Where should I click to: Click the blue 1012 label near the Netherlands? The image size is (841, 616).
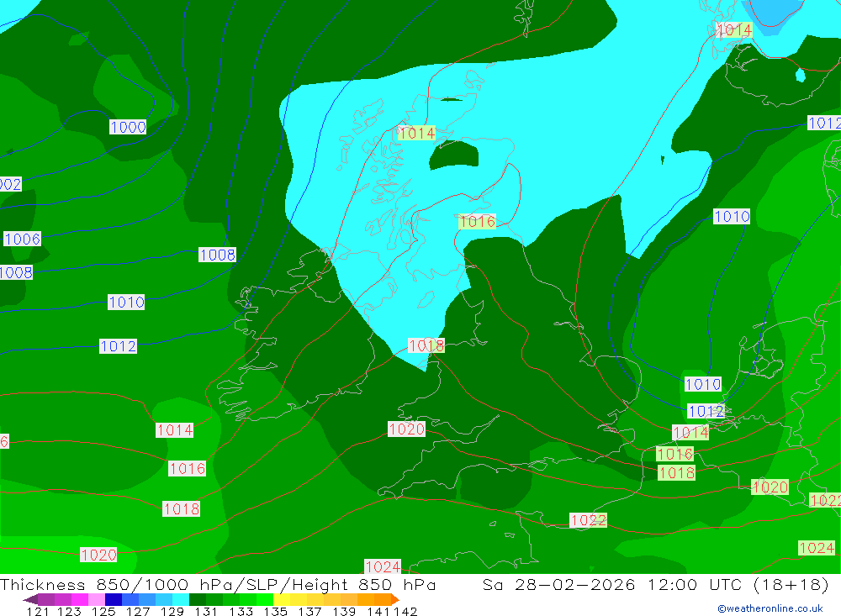pos(706,411)
